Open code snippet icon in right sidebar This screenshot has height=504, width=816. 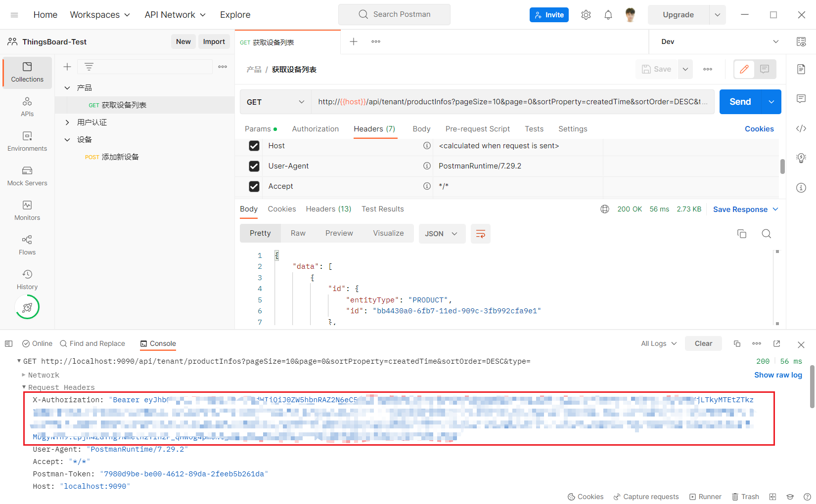pyautogui.click(x=801, y=128)
